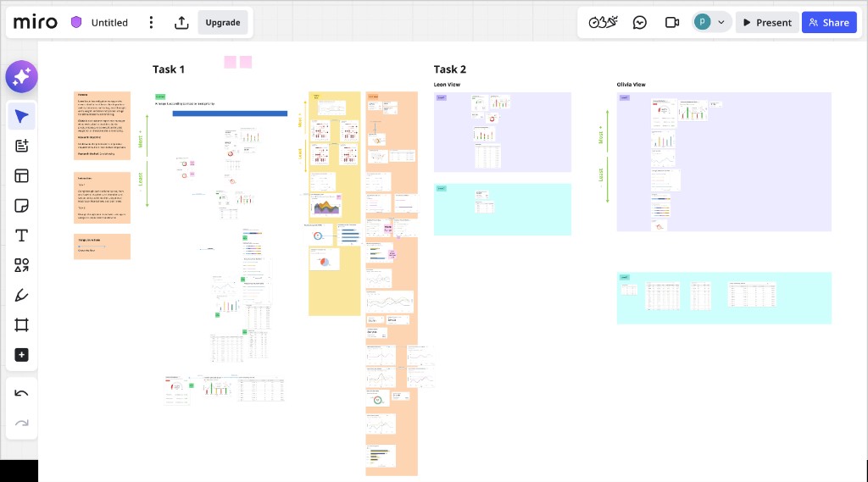Viewport: 868px width, 482px height.
Task: Select the Text tool
Action: [x=21, y=235]
